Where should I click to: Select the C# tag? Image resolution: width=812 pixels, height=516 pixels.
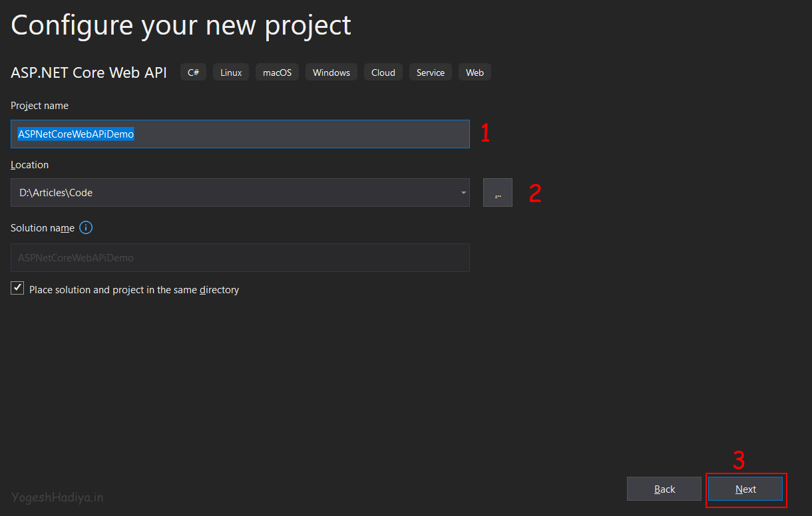194,72
